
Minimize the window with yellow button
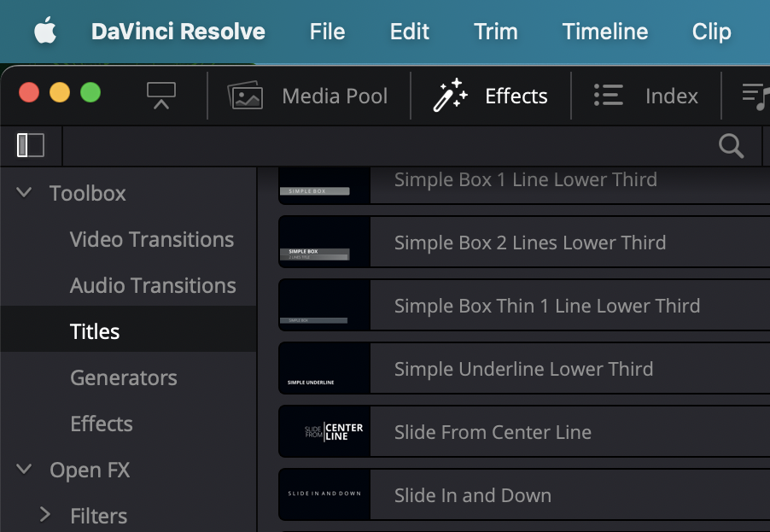(x=60, y=92)
